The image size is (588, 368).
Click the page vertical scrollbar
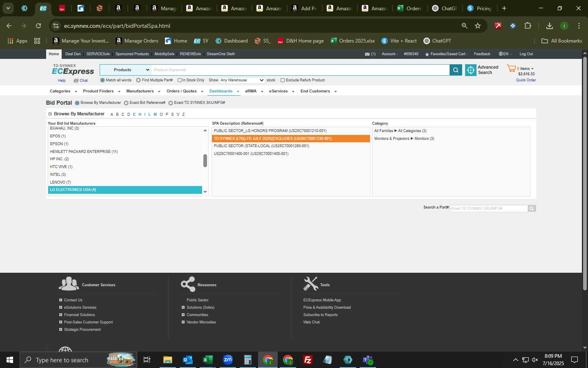585,174
